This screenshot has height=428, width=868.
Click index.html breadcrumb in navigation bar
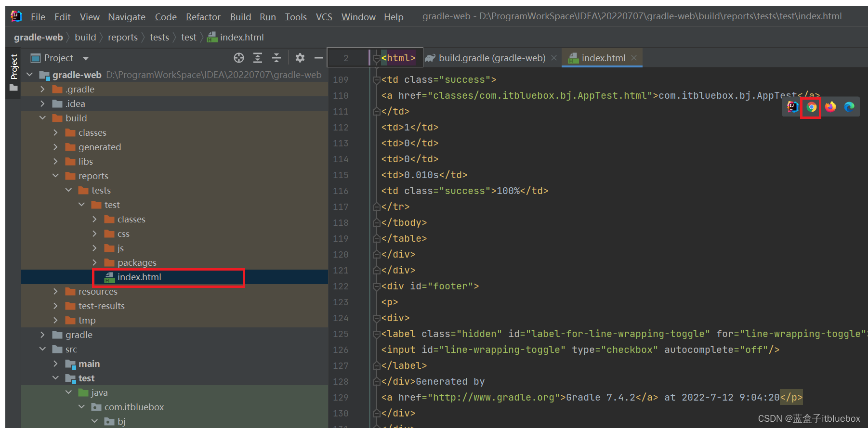[x=236, y=38]
